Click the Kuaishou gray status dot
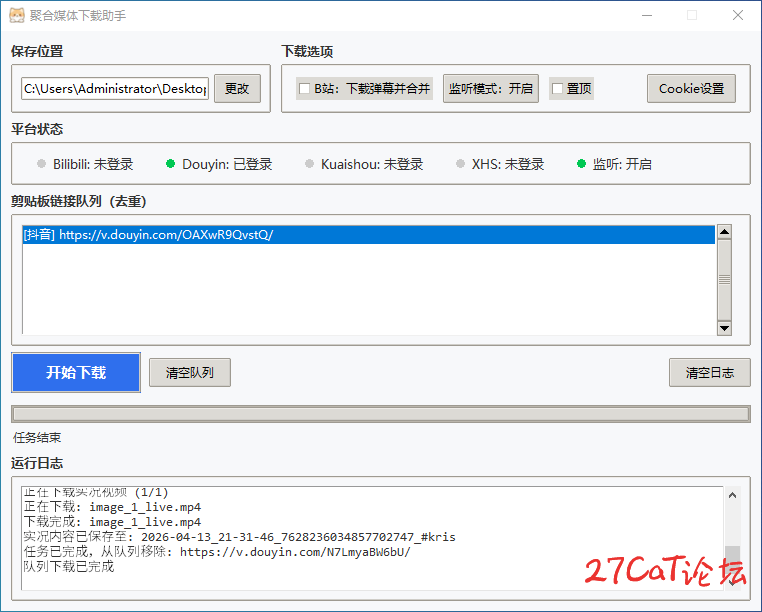This screenshot has width=762, height=612. pos(309,164)
